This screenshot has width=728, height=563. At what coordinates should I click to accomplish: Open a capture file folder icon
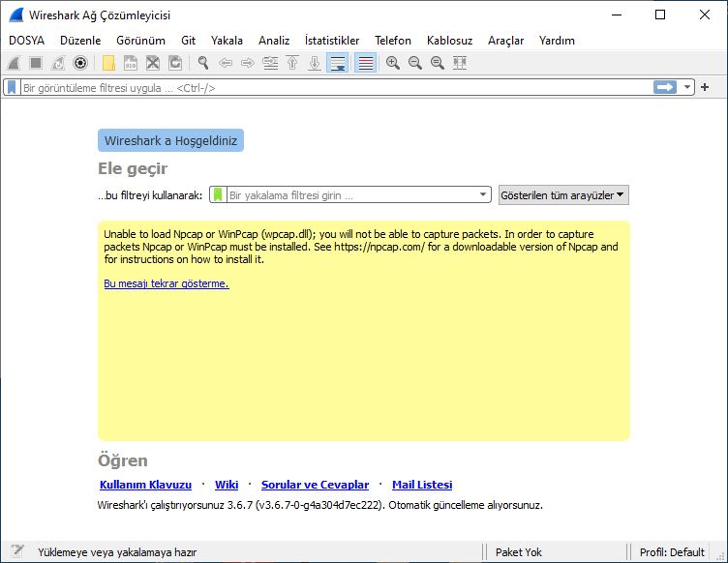pyautogui.click(x=108, y=63)
